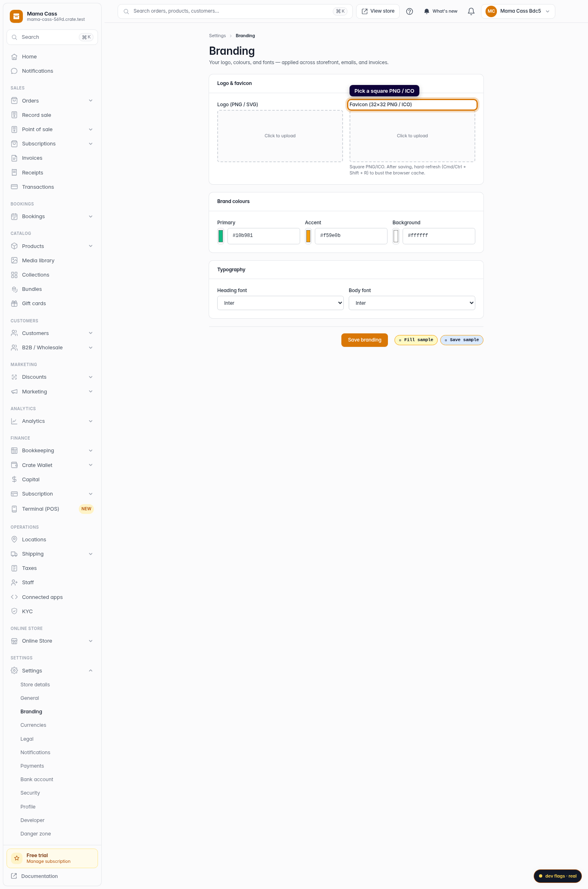588x889 pixels.
Task: Click Manage subscription link
Action: (x=49, y=861)
